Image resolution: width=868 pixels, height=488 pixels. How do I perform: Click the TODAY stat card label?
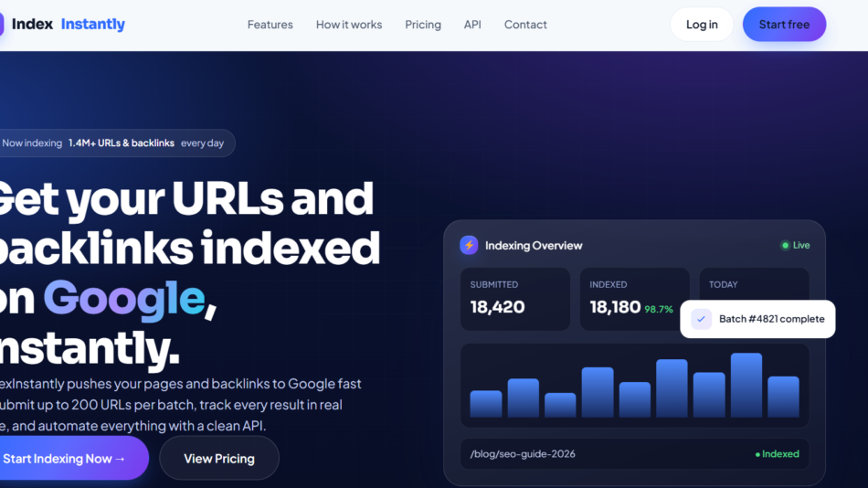point(723,284)
